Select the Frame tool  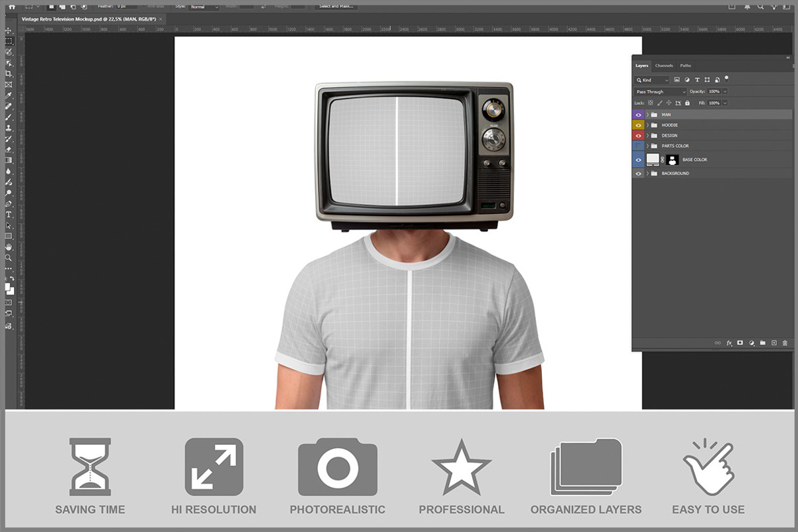9,84
